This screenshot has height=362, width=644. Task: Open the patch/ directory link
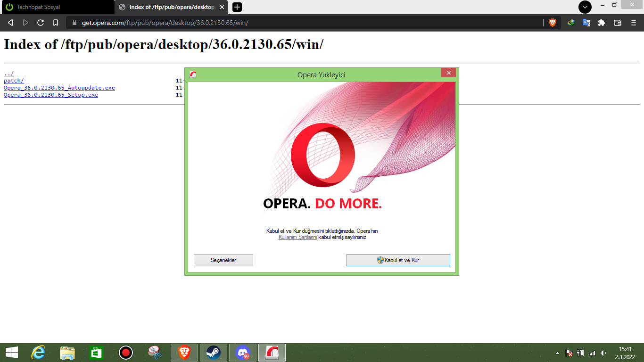(14, 81)
